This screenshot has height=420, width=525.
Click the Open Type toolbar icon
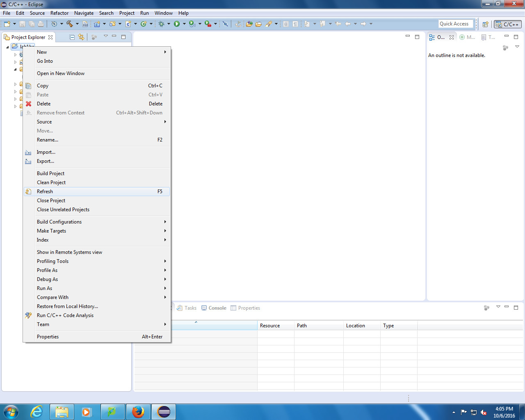[249, 24]
